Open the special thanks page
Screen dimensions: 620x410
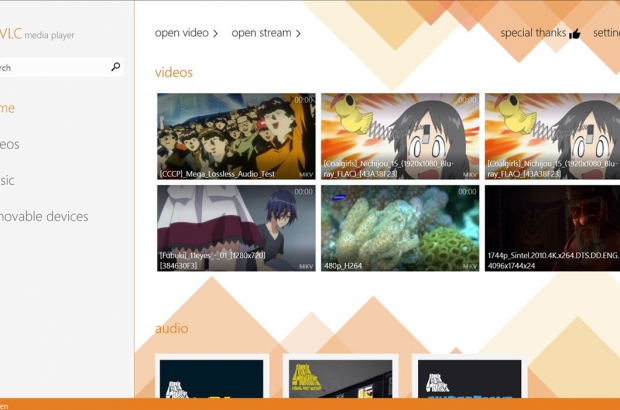click(534, 33)
